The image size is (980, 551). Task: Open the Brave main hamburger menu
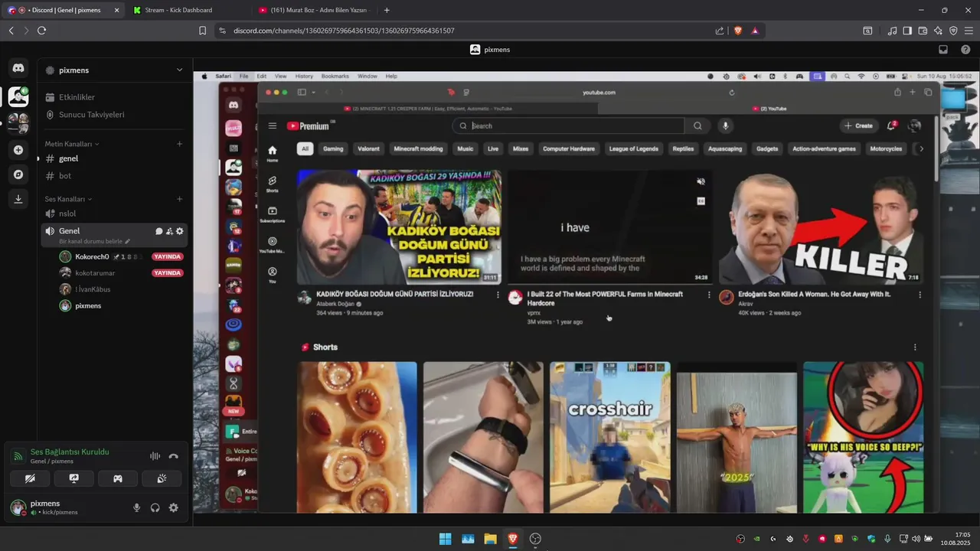(x=969, y=31)
